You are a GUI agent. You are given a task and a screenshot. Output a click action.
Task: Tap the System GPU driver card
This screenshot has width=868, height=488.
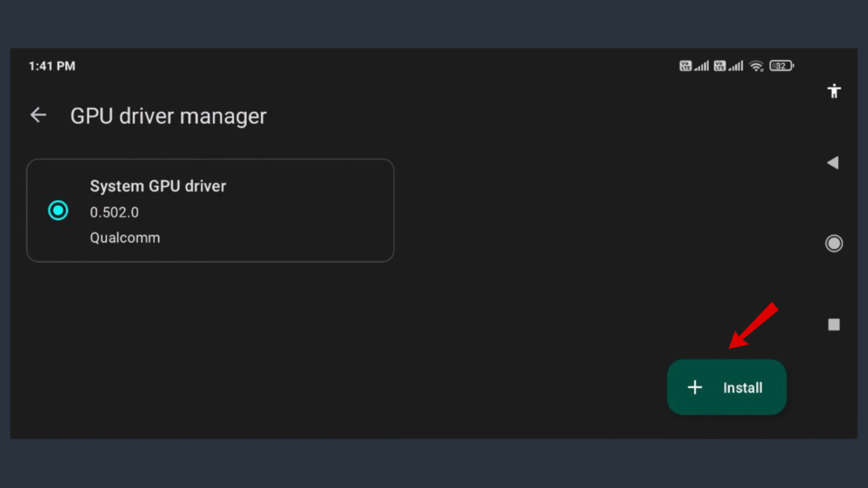[210, 210]
